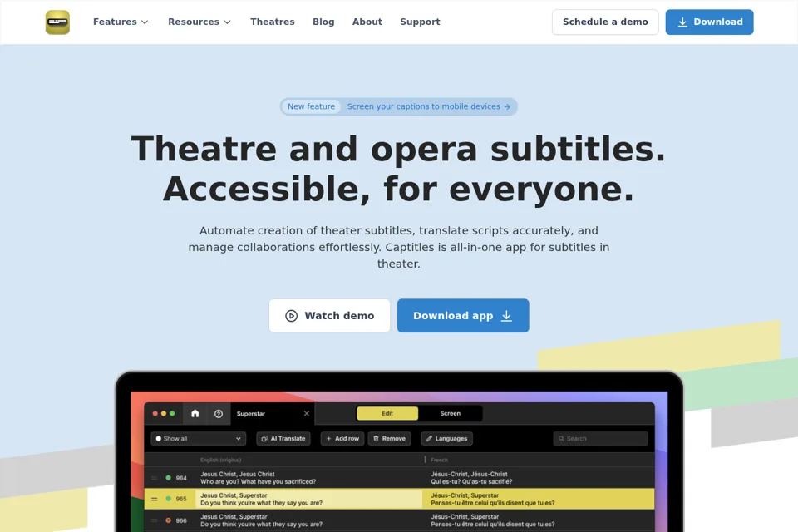This screenshot has width=798, height=532.
Task: Click orange status icon on row 966
Action: (169, 520)
